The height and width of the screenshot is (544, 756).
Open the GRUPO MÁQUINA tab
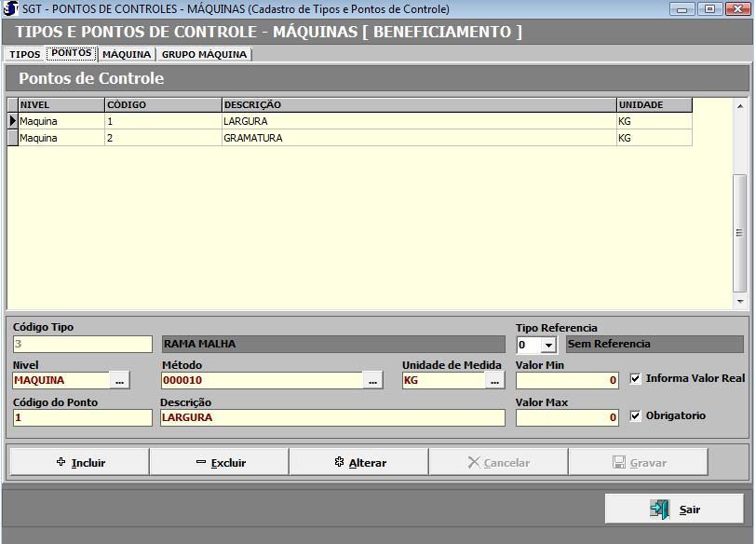204,54
